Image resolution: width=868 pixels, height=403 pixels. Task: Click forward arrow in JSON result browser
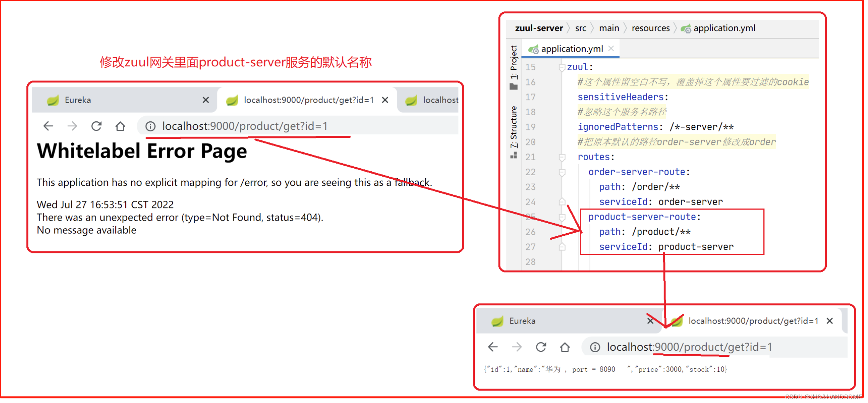[517, 347]
